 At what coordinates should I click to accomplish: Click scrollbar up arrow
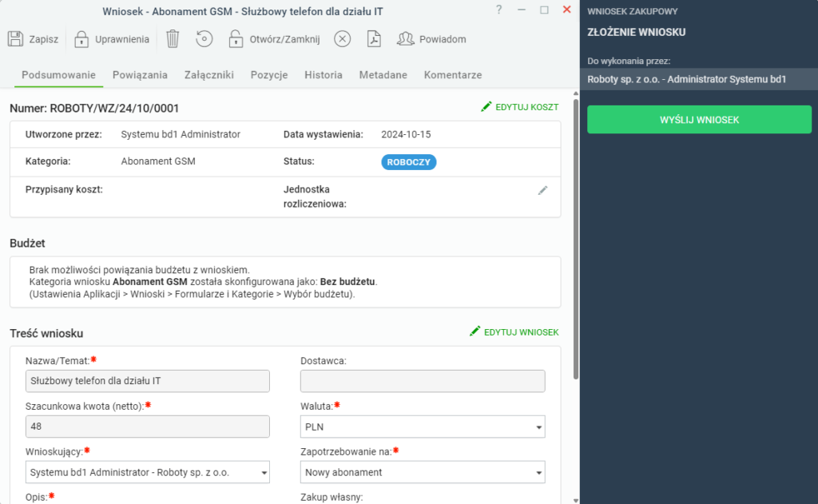coord(576,93)
